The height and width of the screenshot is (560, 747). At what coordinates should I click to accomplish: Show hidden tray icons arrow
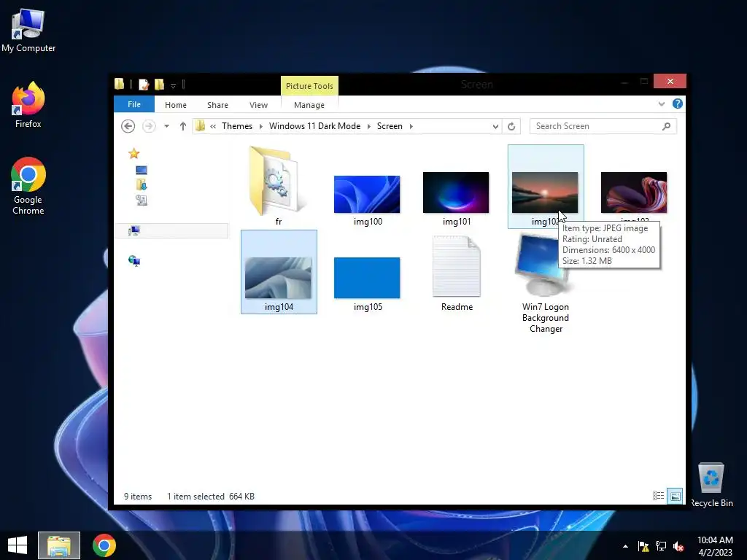[x=625, y=546]
